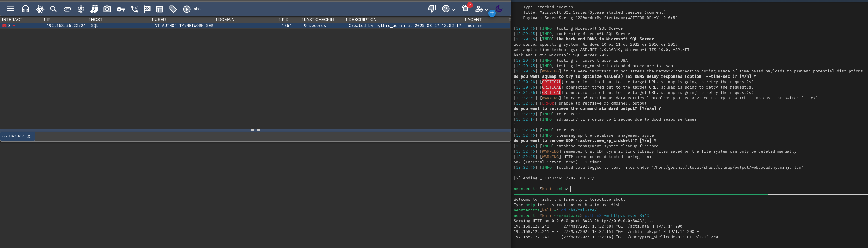Click the GET /encrypted_shellcode.bin log line
This screenshot has width=868, height=248.
point(618,237)
